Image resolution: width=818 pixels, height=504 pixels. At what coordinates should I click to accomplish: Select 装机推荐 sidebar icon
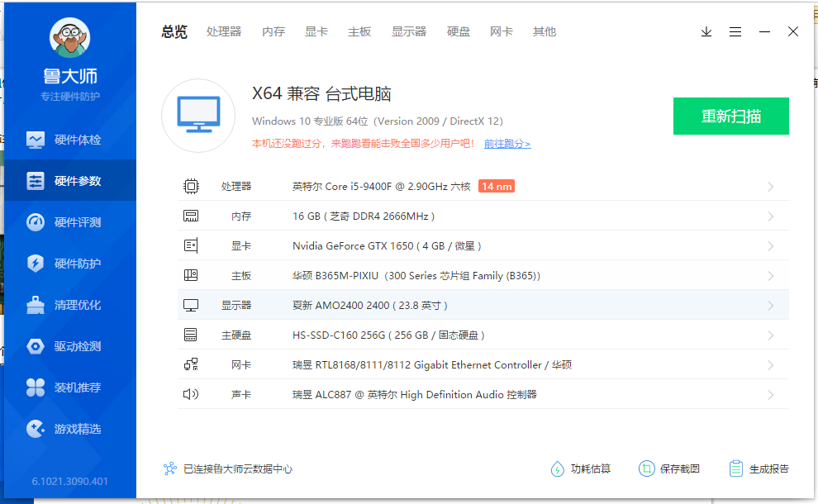(36, 388)
